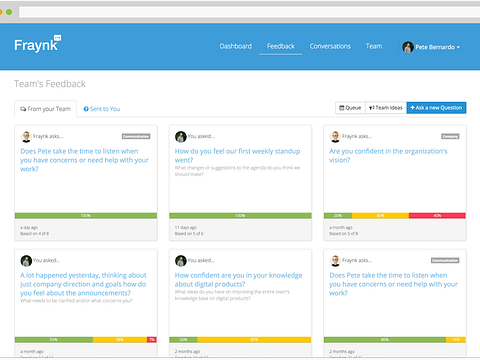Go to the Conversations page

[330, 46]
